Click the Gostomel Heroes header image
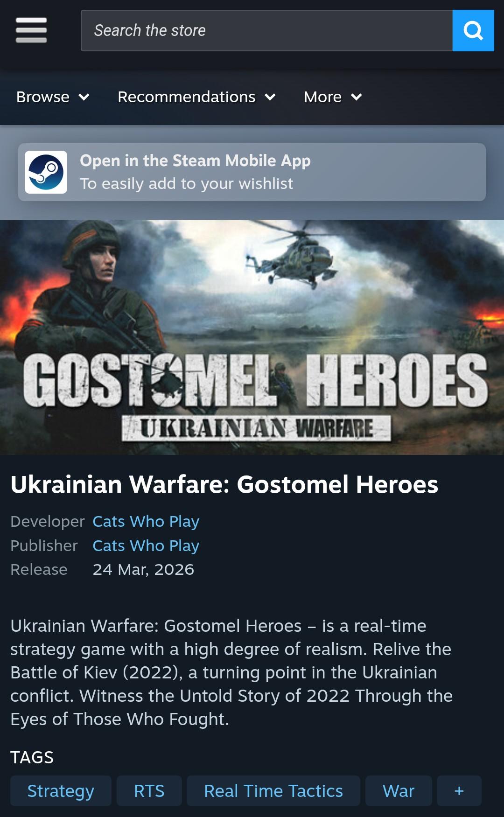 pyautogui.click(x=252, y=337)
